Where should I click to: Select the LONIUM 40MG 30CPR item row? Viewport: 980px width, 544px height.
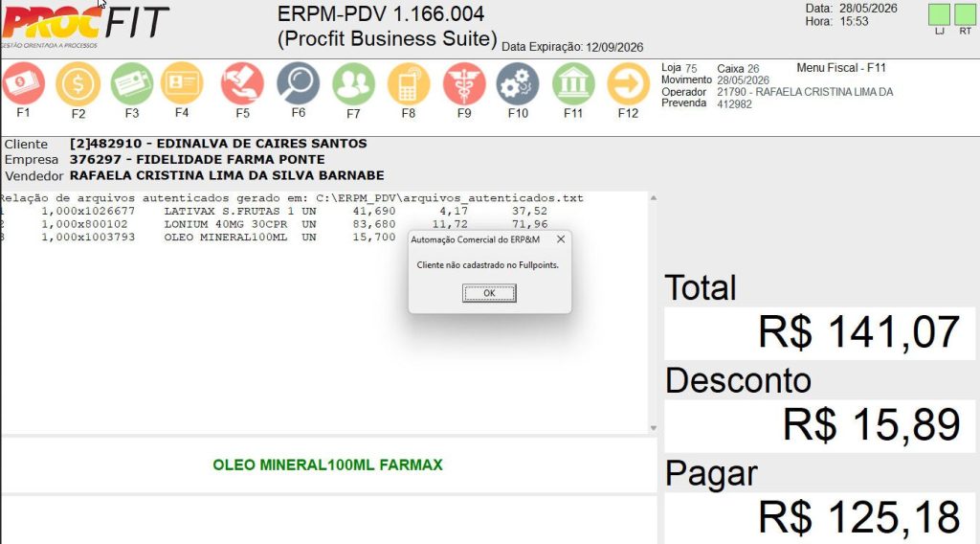(x=275, y=224)
